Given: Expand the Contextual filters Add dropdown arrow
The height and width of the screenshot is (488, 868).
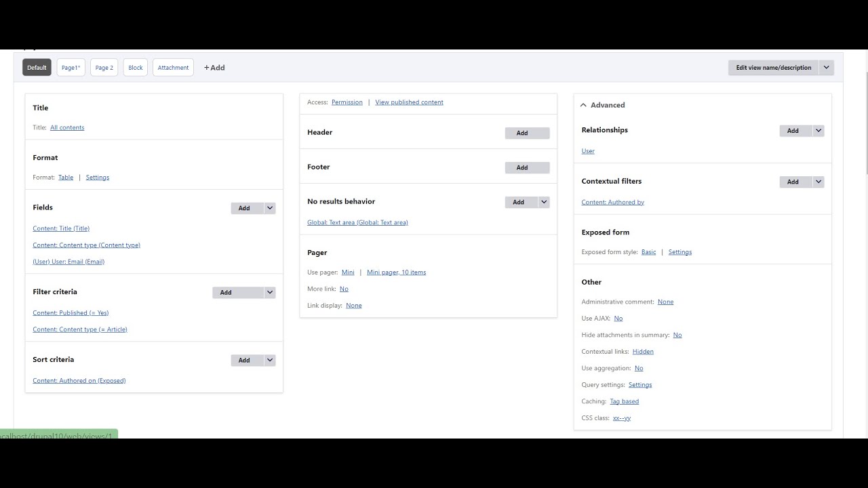Looking at the screenshot, I should click(818, 182).
